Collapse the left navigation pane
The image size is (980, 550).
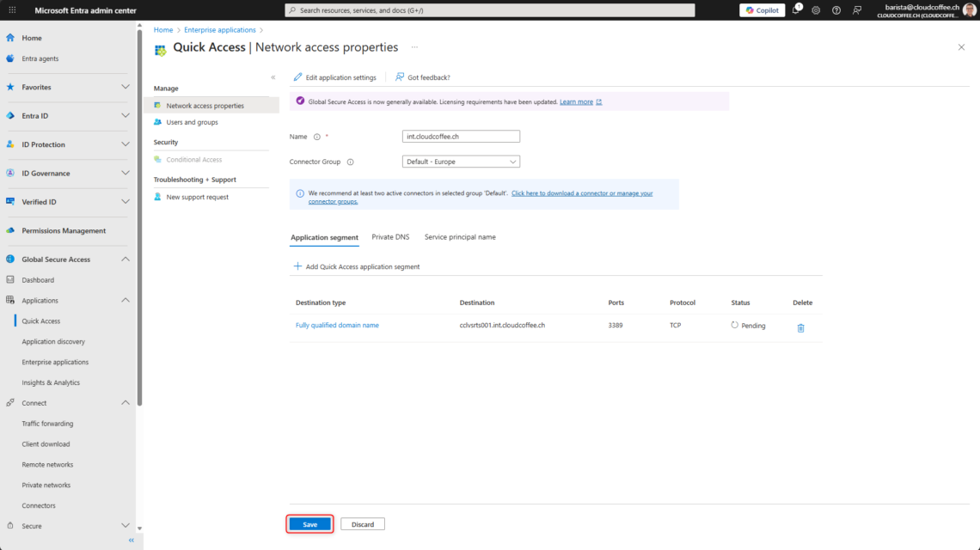click(132, 540)
